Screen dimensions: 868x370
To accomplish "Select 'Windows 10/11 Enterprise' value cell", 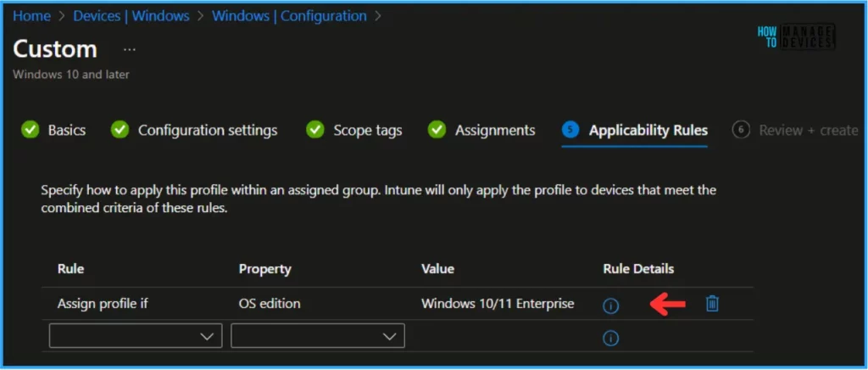I will point(498,304).
